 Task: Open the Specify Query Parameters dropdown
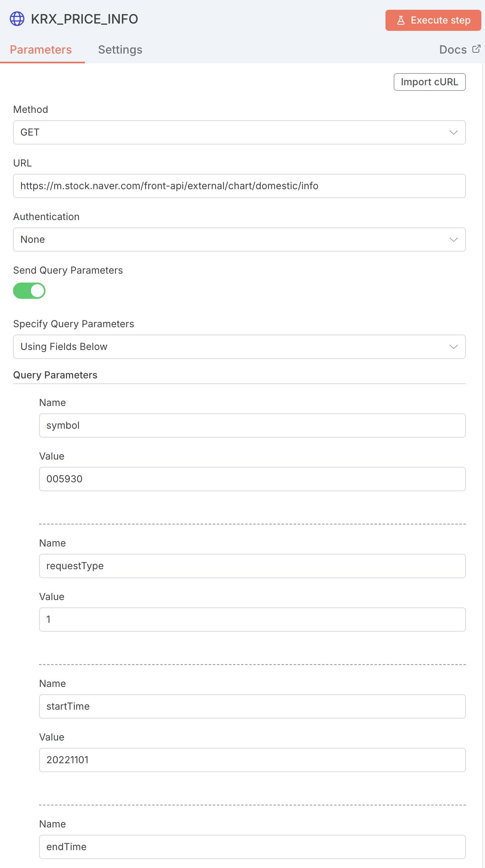click(239, 347)
